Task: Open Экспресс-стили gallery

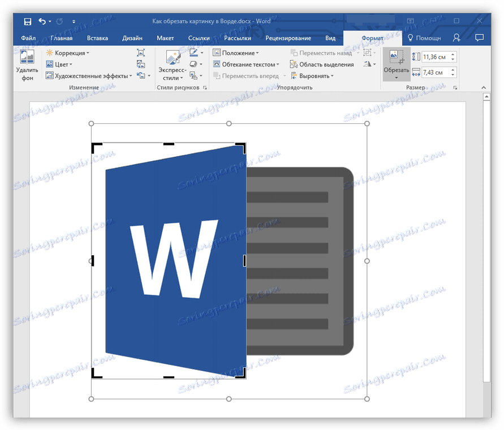Action: pos(173,65)
